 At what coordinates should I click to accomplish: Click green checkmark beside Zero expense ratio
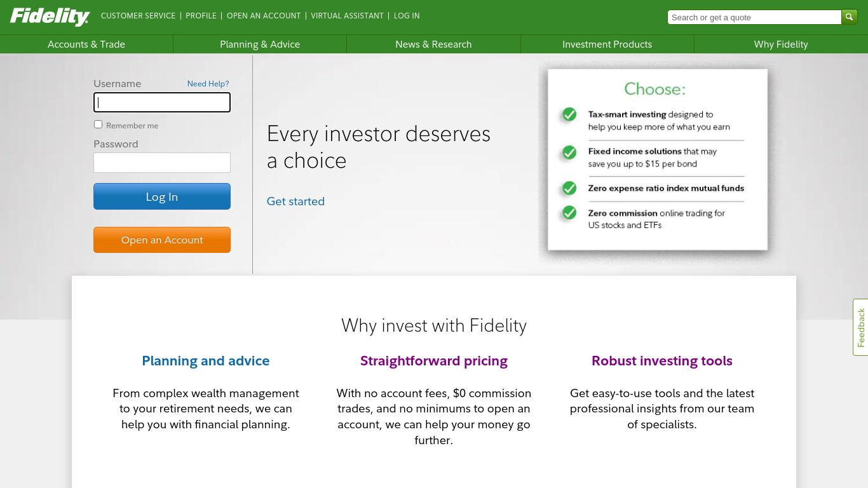(569, 188)
